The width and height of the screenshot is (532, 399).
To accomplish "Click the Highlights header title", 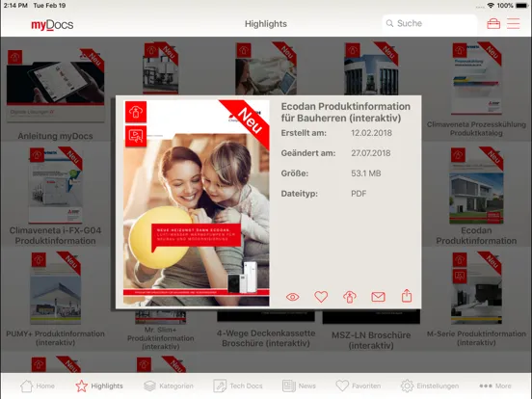I will click(x=266, y=24).
